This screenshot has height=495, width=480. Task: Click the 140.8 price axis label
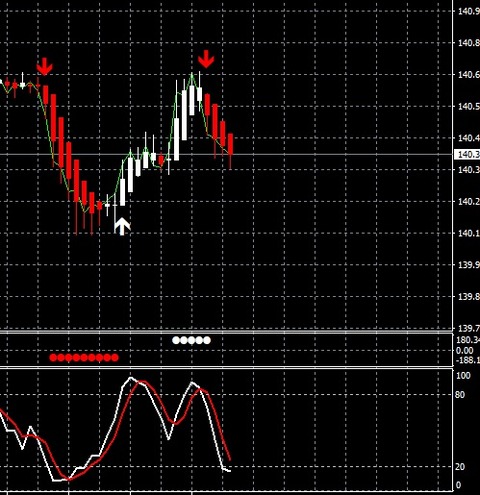(x=469, y=43)
